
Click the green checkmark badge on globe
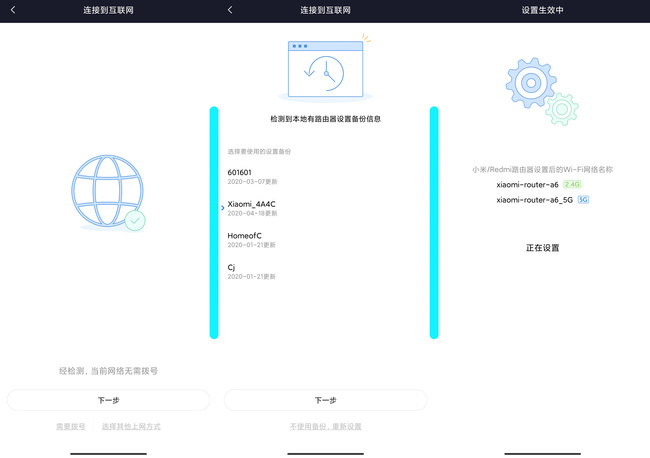(x=135, y=221)
